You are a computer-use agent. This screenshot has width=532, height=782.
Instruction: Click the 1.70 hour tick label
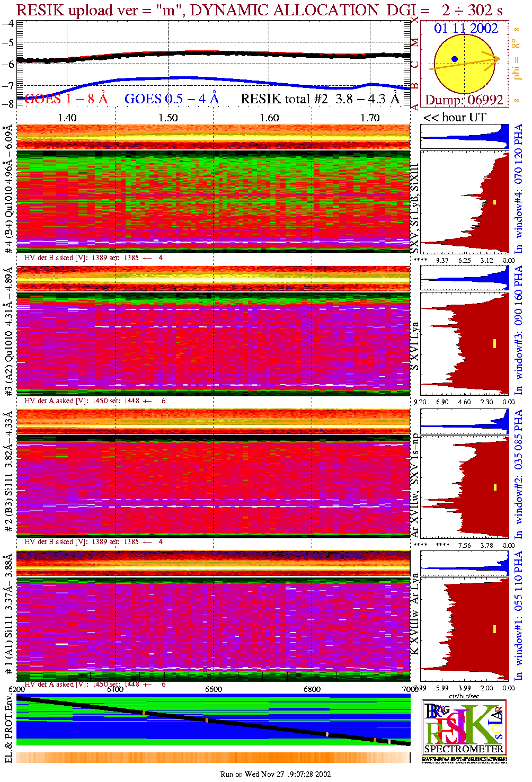370,118
